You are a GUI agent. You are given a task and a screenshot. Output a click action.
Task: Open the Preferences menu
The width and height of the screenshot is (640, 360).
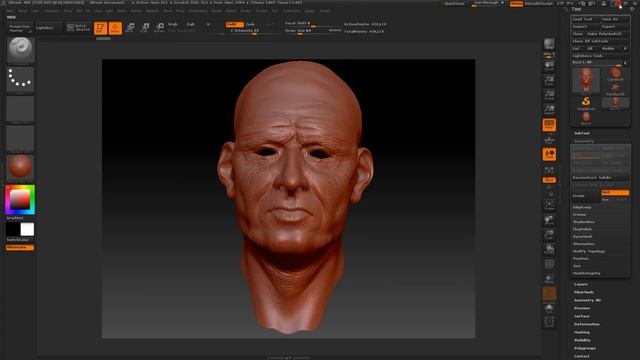coord(198,11)
